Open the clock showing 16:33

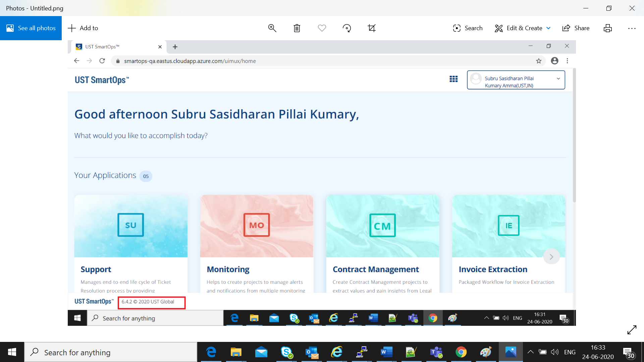click(x=598, y=352)
